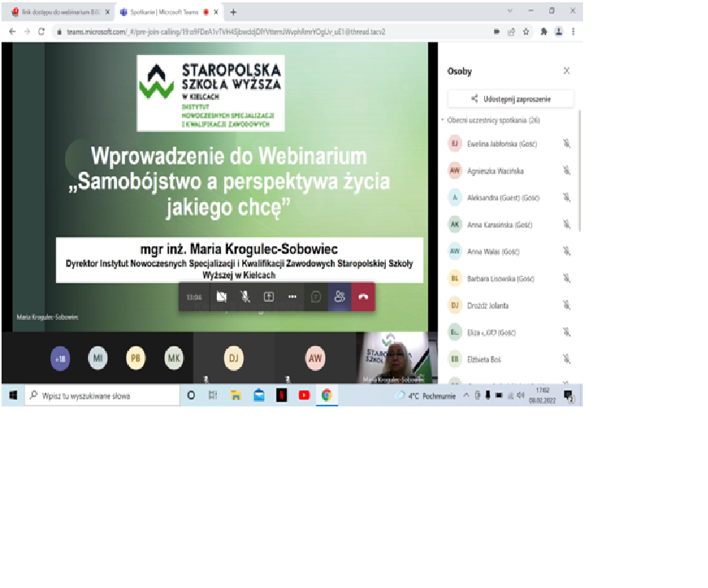Open a new browser tab
The image size is (708, 588).
[233, 13]
